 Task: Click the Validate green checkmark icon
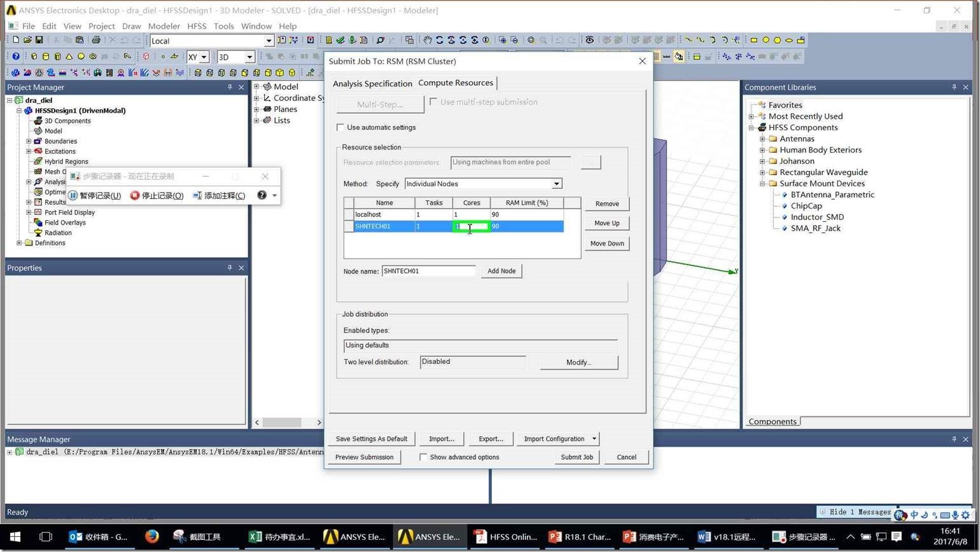pyautogui.click(x=340, y=40)
